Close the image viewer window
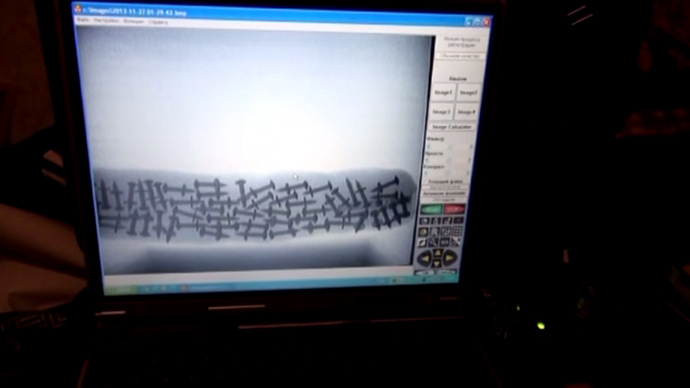690x388 pixels. pos(486,22)
